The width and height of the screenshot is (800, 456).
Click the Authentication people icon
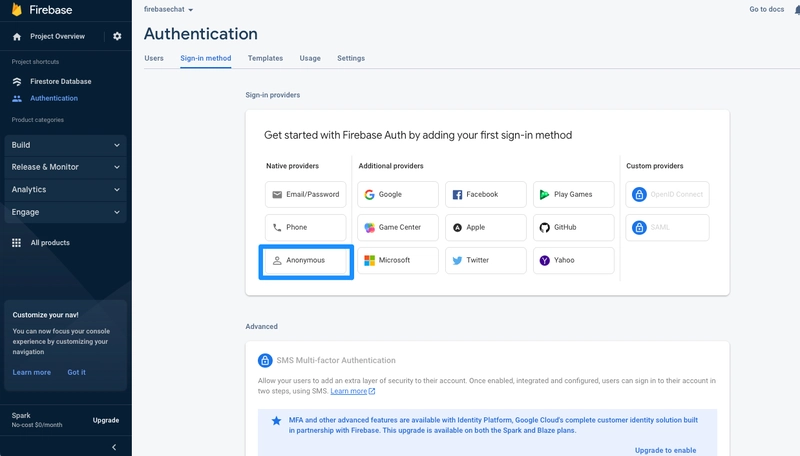(x=17, y=98)
